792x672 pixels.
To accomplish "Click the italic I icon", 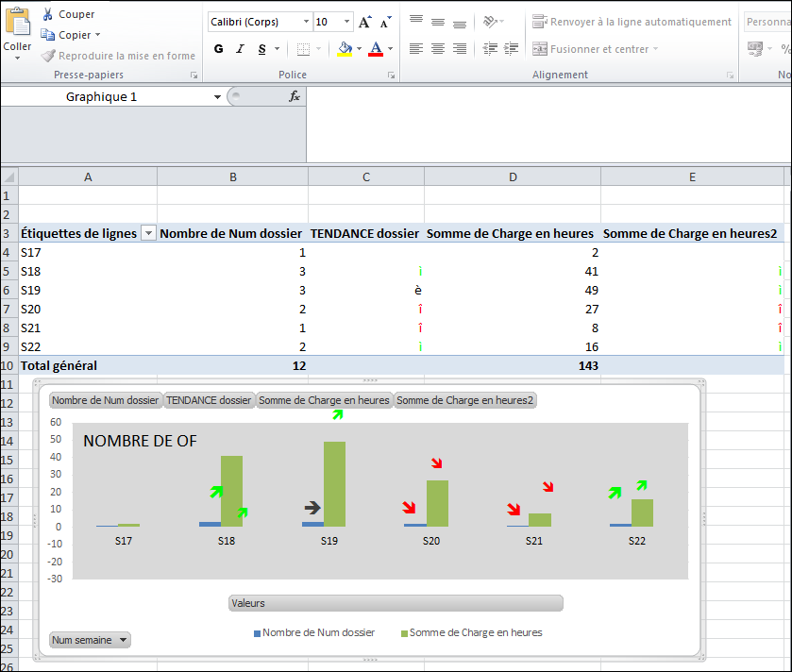I will pyautogui.click(x=238, y=47).
